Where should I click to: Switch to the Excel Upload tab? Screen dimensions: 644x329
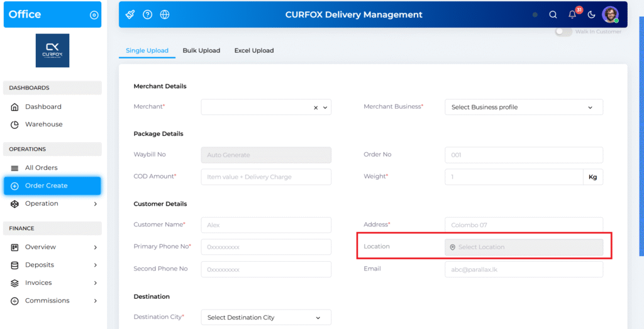click(x=254, y=50)
